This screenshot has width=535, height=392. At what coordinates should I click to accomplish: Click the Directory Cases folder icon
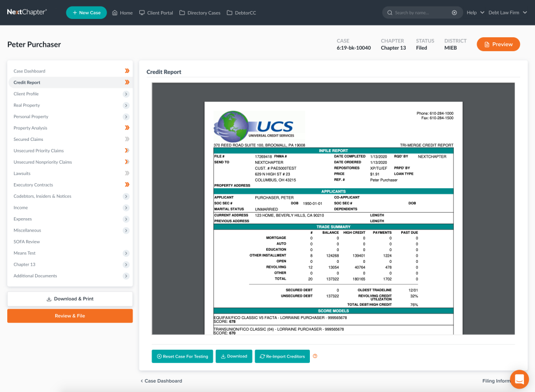182,12
